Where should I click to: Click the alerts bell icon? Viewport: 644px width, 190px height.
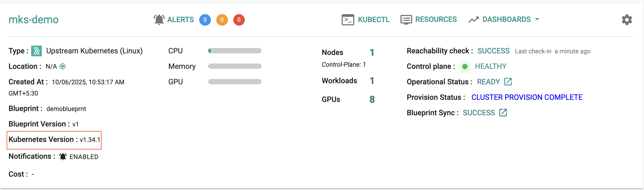pyautogui.click(x=159, y=19)
